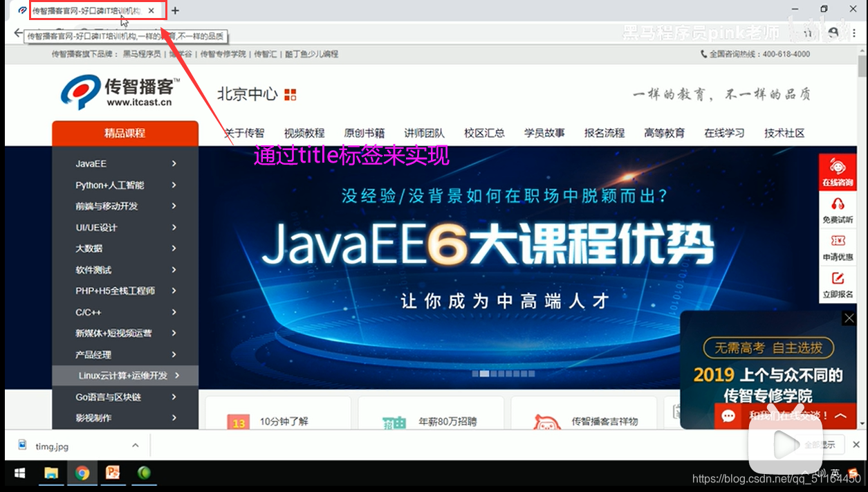The width and height of the screenshot is (868, 492).
Task: Open the Windows Start menu
Action: (19, 473)
